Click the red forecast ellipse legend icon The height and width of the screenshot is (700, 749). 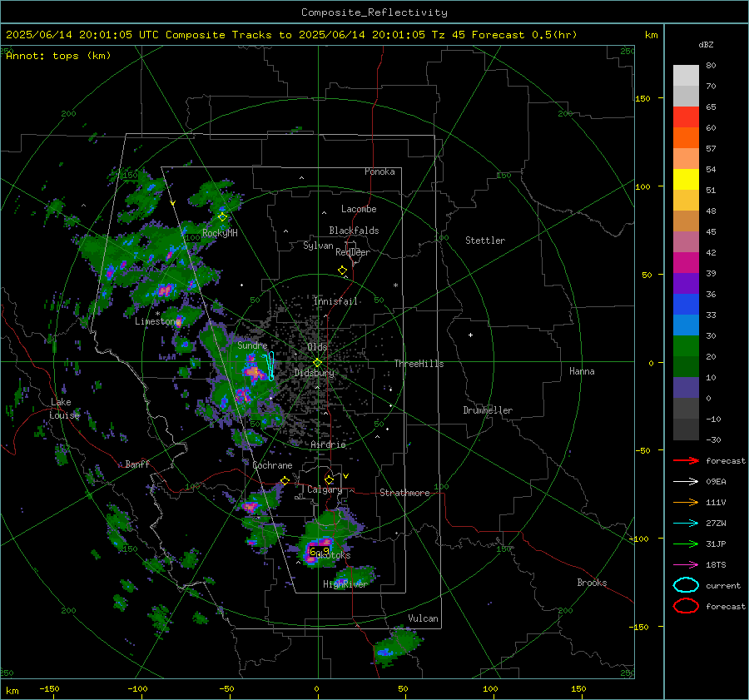[686, 606]
